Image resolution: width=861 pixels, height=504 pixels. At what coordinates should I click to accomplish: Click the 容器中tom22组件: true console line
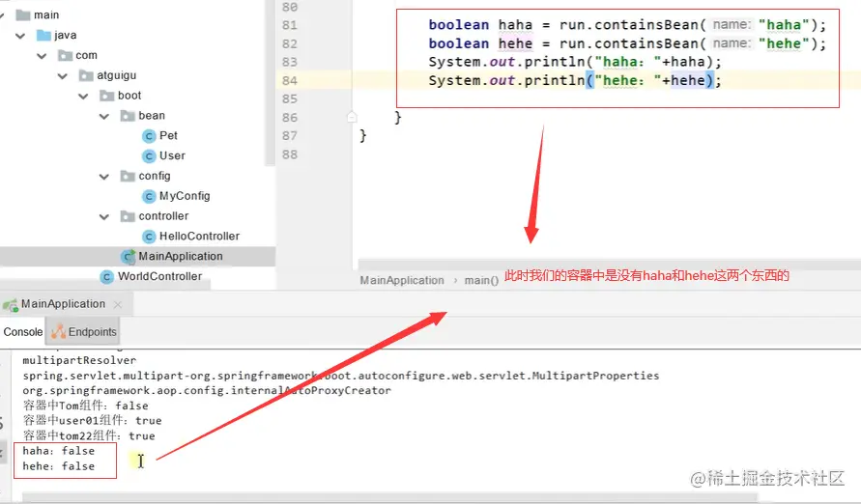tap(88, 436)
